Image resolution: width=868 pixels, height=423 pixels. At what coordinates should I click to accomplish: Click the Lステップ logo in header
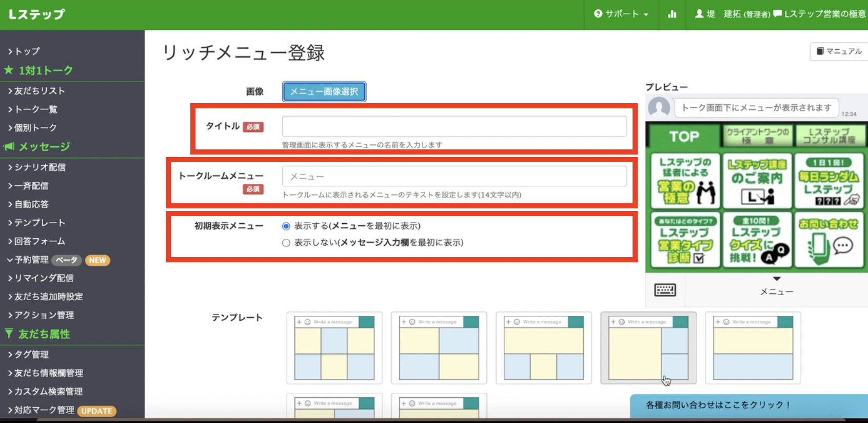pyautogui.click(x=37, y=14)
